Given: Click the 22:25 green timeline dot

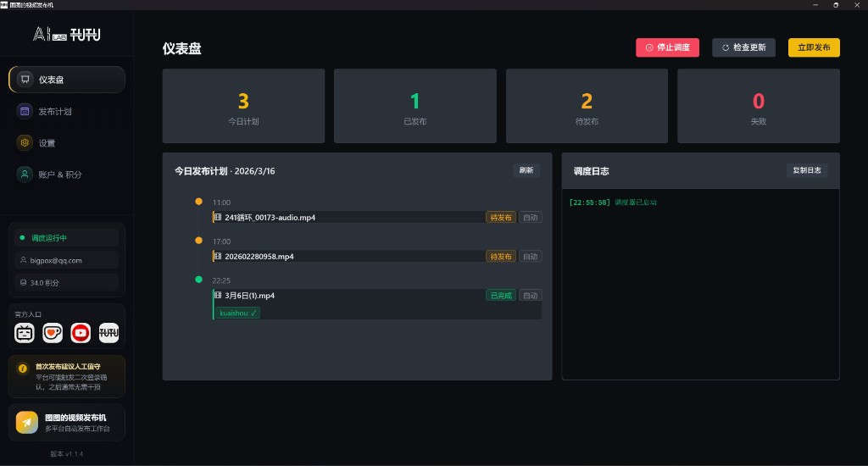Looking at the screenshot, I should click(198, 280).
